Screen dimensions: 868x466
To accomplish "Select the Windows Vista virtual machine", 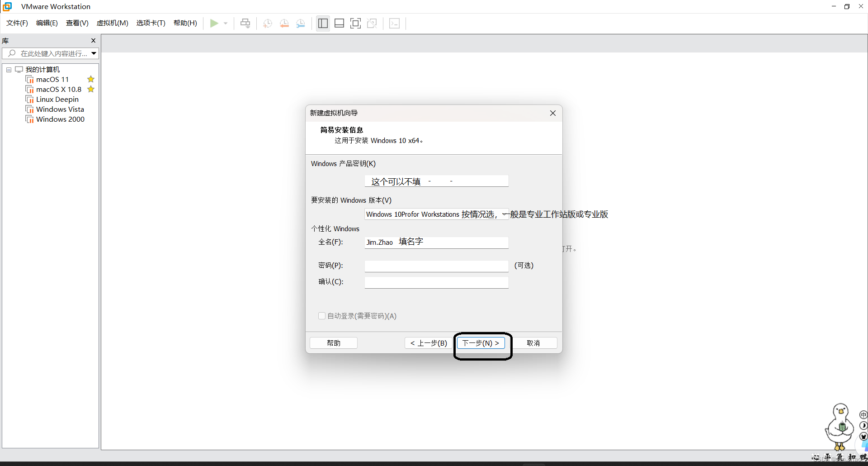I will coord(60,109).
